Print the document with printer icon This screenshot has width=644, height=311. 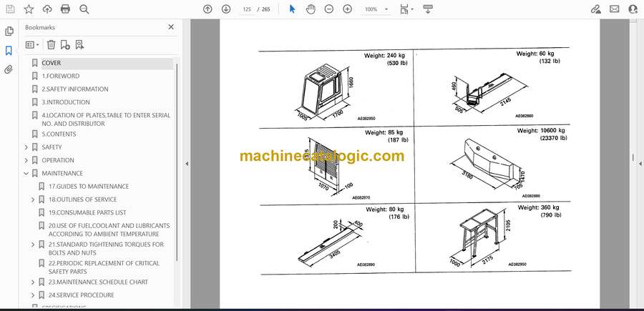[65, 9]
